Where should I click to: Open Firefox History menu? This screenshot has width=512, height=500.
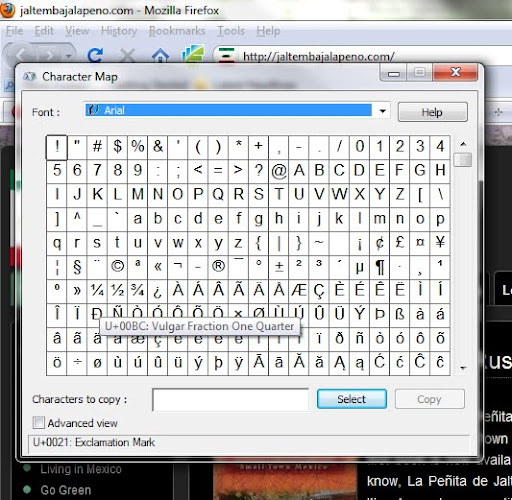tap(119, 31)
